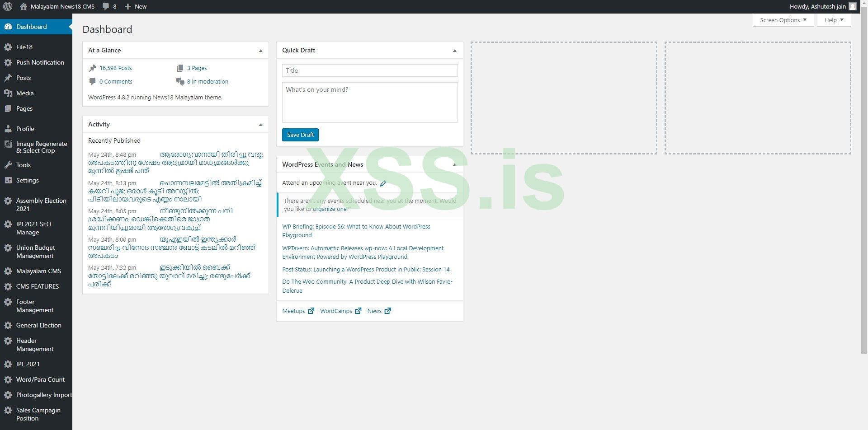
Task: Click the Media icon in sidebar
Action: pos(8,93)
